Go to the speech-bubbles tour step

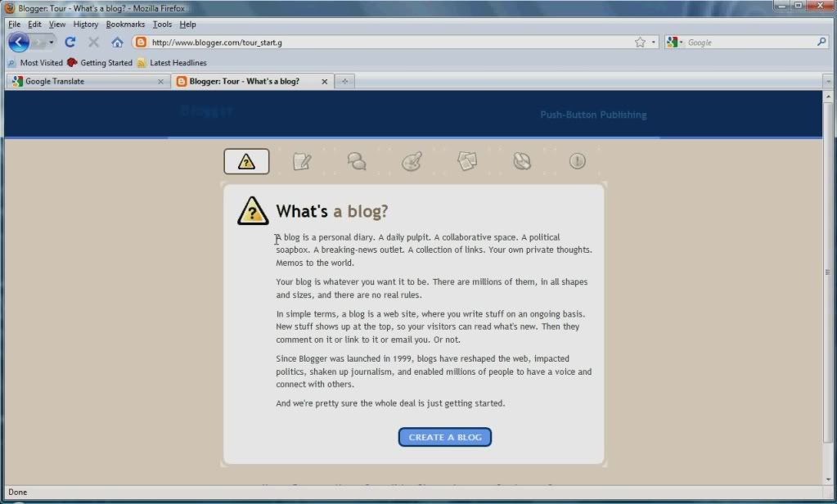[357, 161]
